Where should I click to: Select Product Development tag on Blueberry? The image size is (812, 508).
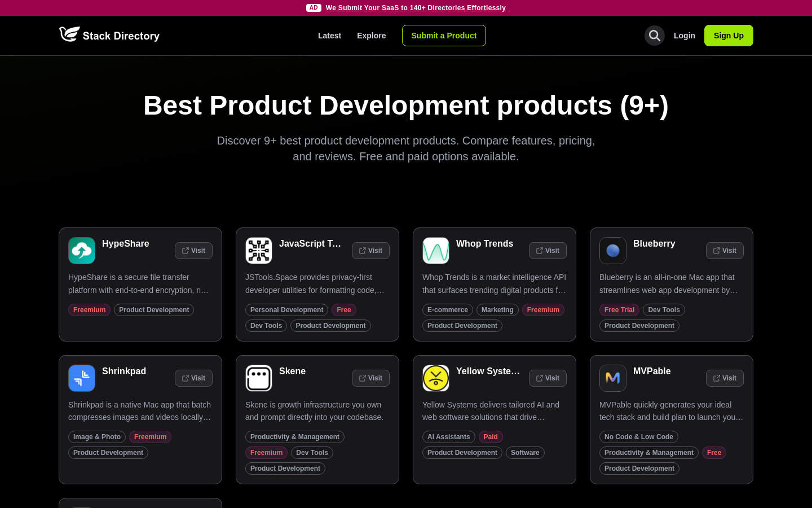pyautogui.click(x=639, y=326)
